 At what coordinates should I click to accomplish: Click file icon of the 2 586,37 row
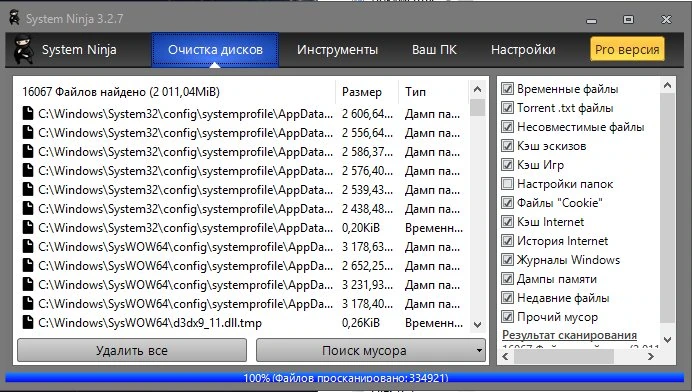coord(28,151)
